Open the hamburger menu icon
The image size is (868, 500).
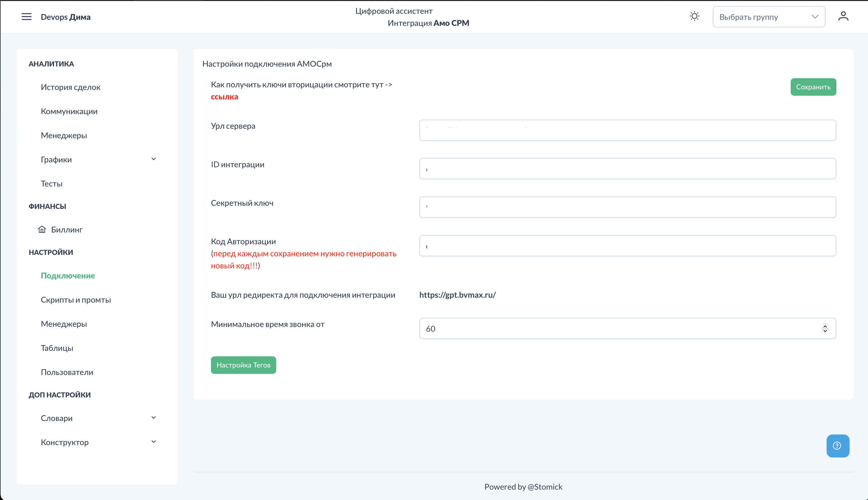tap(26, 17)
